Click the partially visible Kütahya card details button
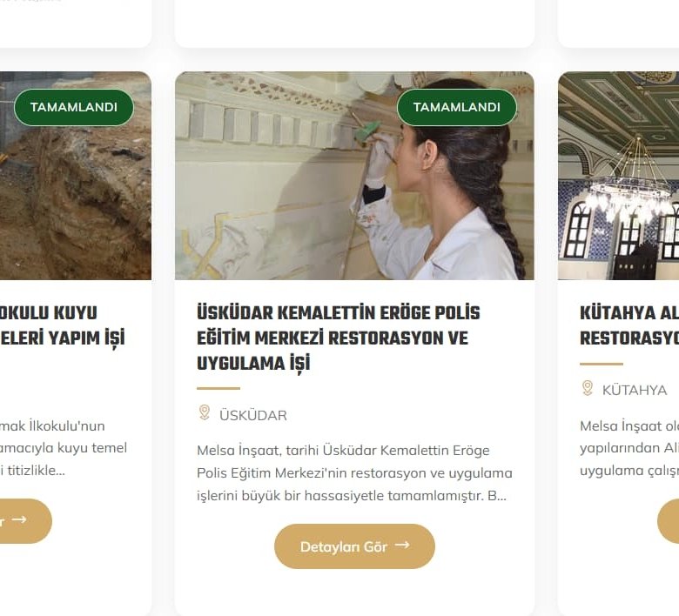 pyautogui.click(x=669, y=521)
